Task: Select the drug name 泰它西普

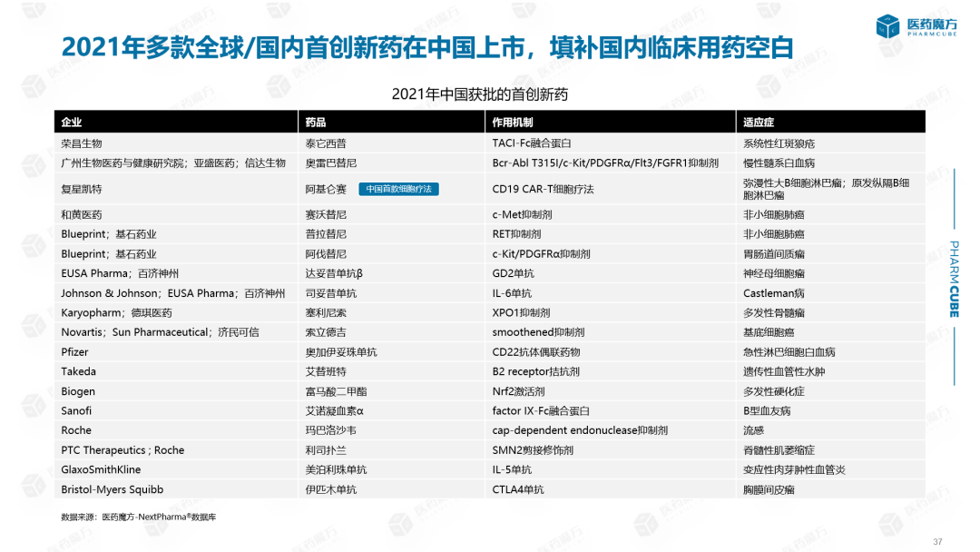Action: pyautogui.click(x=326, y=143)
